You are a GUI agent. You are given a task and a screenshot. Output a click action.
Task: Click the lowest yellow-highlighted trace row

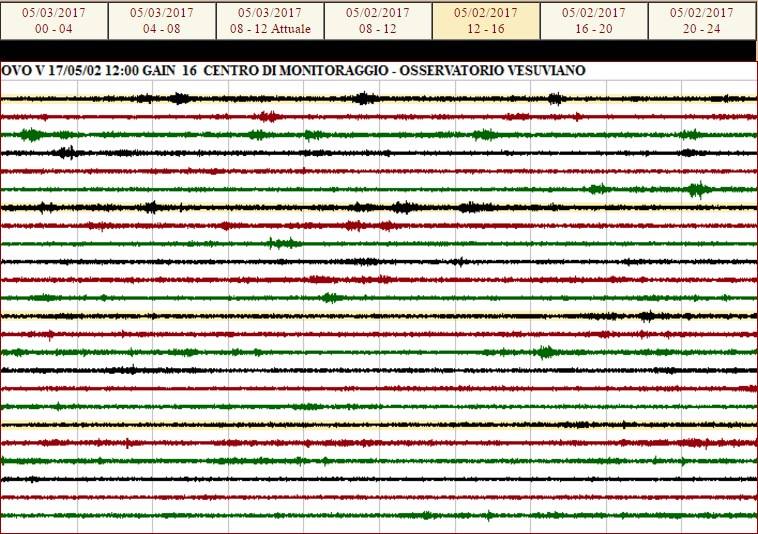379,425
